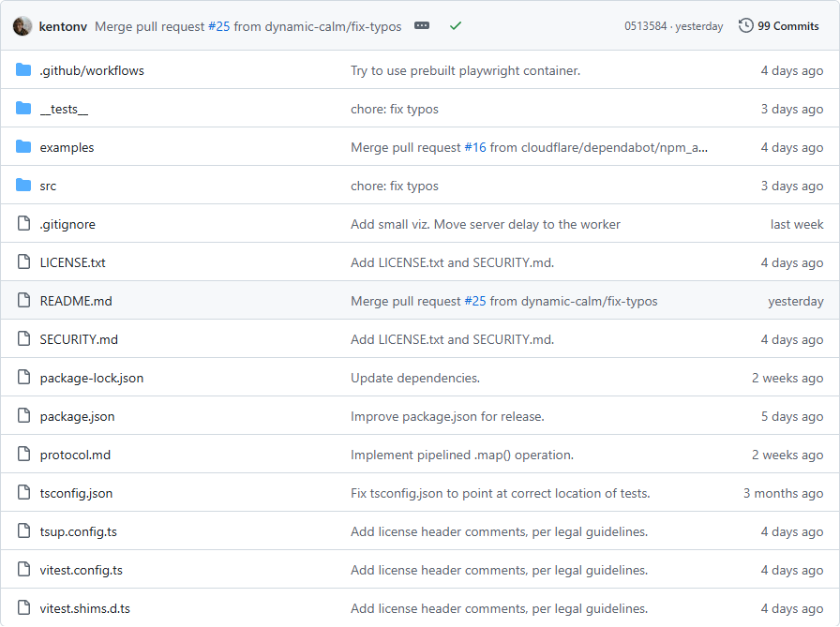This screenshot has height=627, width=840.
Task: Open the protocol.md file
Action: 75,455
